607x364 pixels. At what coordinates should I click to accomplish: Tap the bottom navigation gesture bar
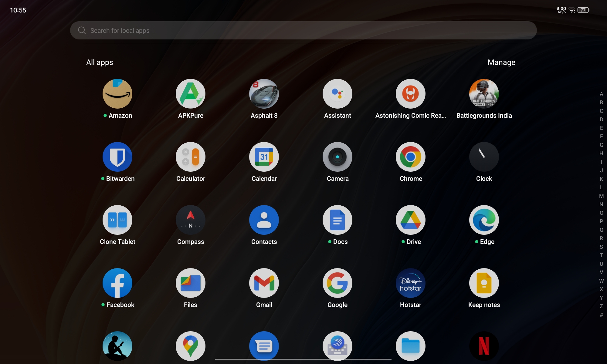(x=303, y=359)
